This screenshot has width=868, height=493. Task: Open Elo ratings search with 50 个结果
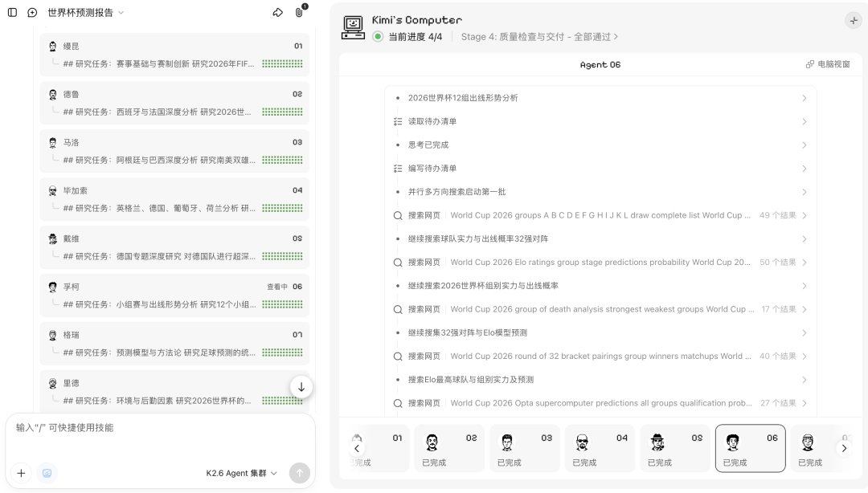pos(600,263)
